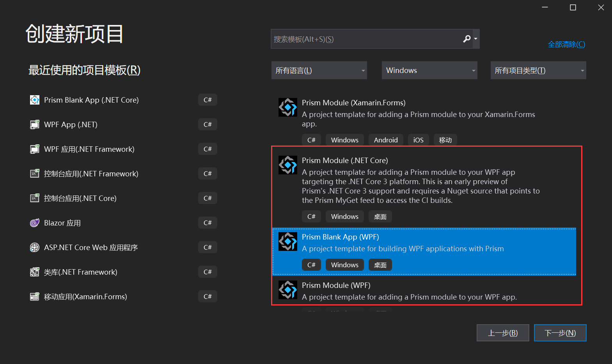
Task: Open the Windows platform filter dropdown
Action: click(429, 70)
